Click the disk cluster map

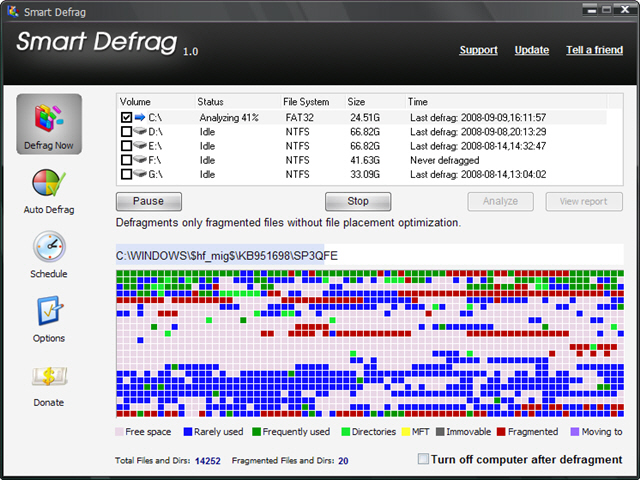point(370,344)
